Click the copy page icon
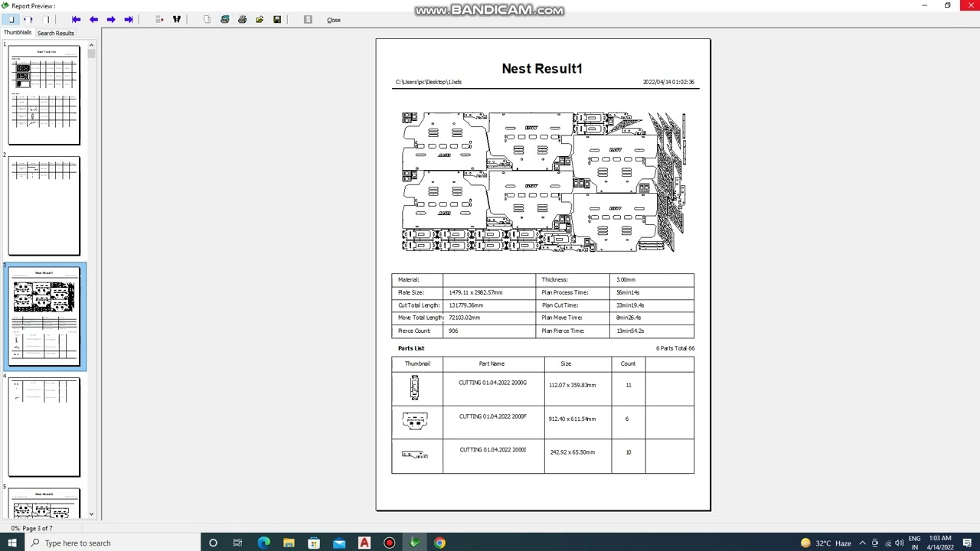The width and height of the screenshot is (980, 551). (x=207, y=19)
